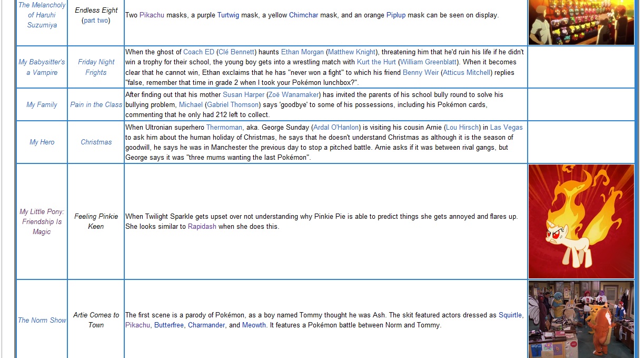The image size is (644, 358).
Task: Open the Clé Bennett actor link
Action: 236,52
